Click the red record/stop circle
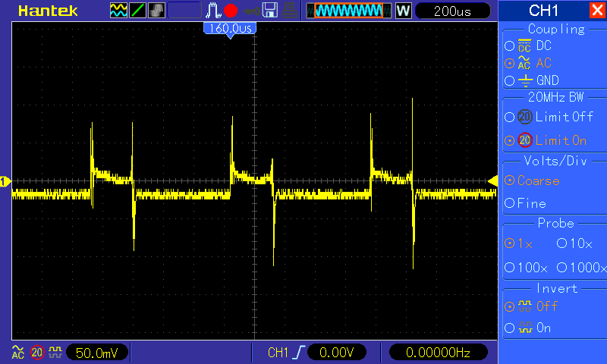Screen dimensions: 607x364 click(x=231, y=11)
